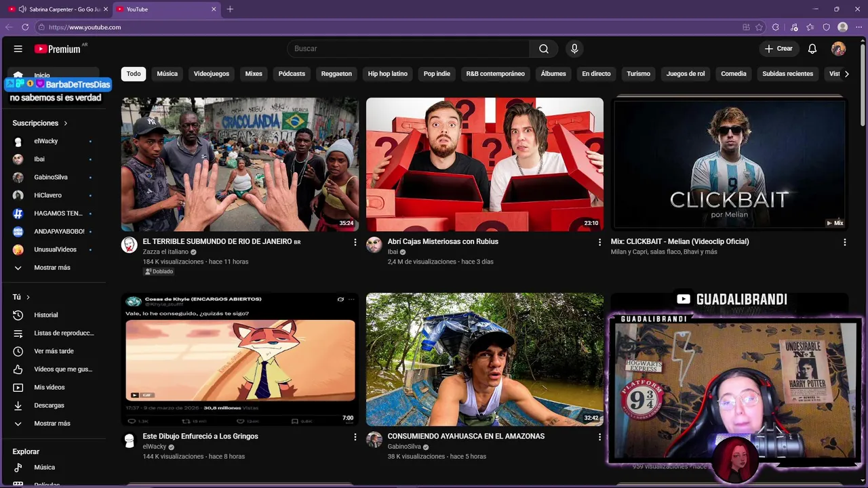
Task: Open the Tú section chevron
Action: point(28,297)
